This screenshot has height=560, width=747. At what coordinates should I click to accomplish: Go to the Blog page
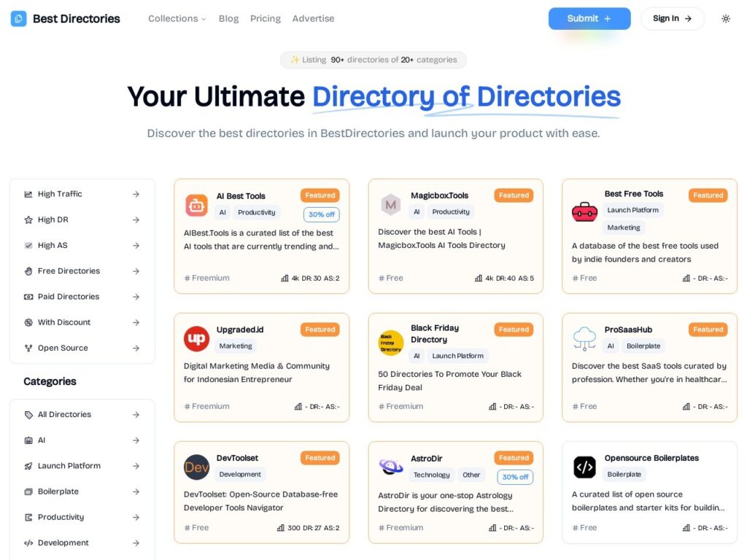click(x=228, y=18)
